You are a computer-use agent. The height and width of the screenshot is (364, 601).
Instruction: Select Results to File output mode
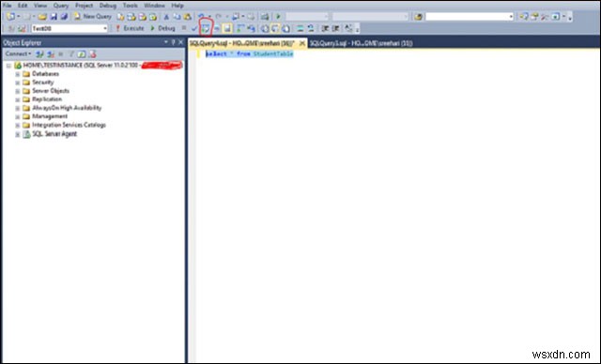click(285, 28)
